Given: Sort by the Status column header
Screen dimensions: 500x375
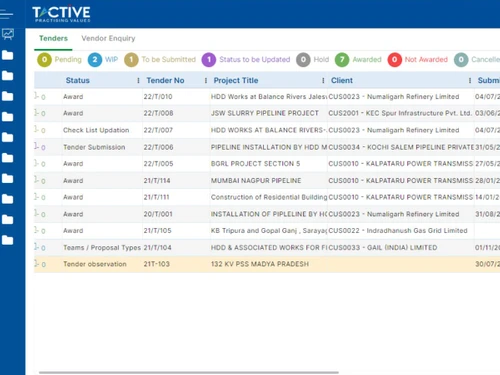Looking at the screenshot, I should pos(78,80).
